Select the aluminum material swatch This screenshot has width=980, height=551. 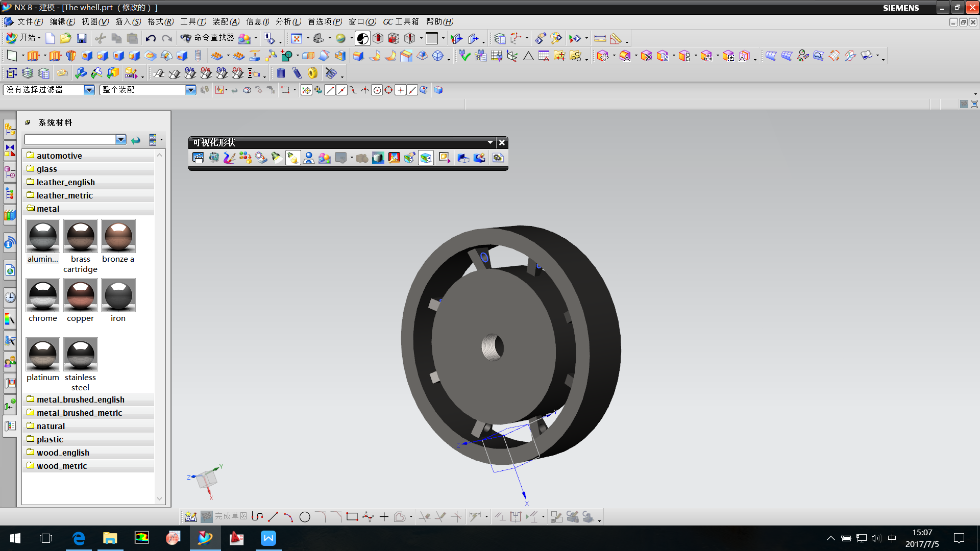(43, 236)
